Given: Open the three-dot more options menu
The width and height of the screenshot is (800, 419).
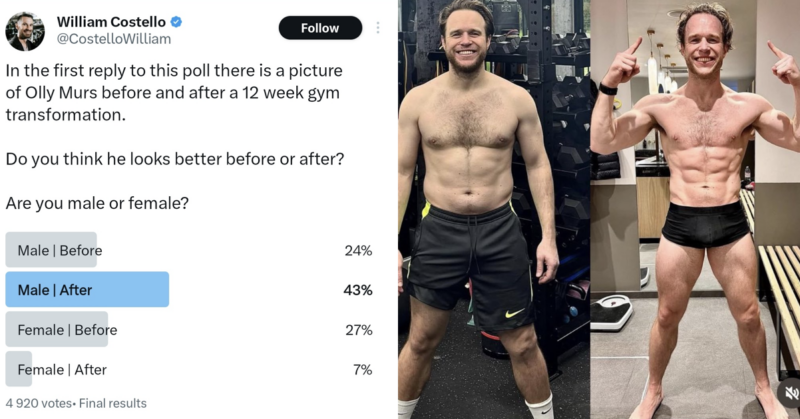Looking at the screenshot, I should click(377, 28).
